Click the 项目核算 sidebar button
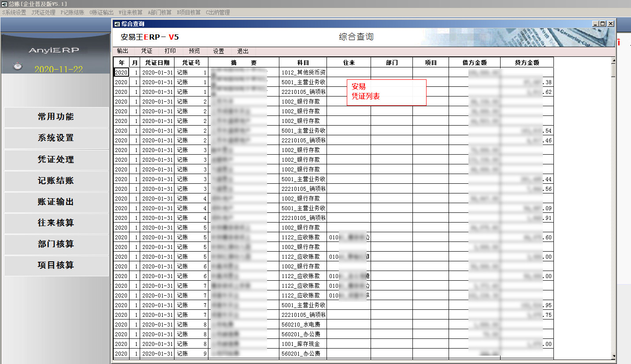Viewport: 631px width, 364px height. 56,265
